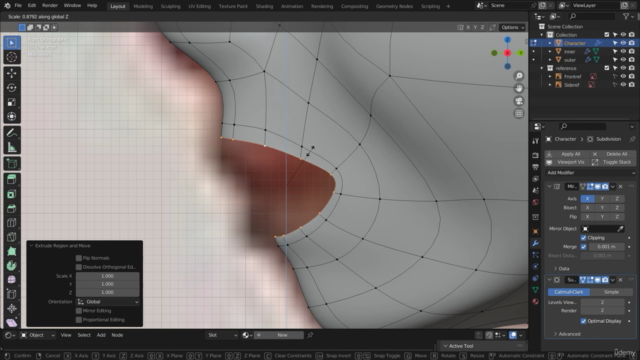The image size is (640, 360).
Task: Enable the Proportional Editing checkbox
Action: point(79,320)
